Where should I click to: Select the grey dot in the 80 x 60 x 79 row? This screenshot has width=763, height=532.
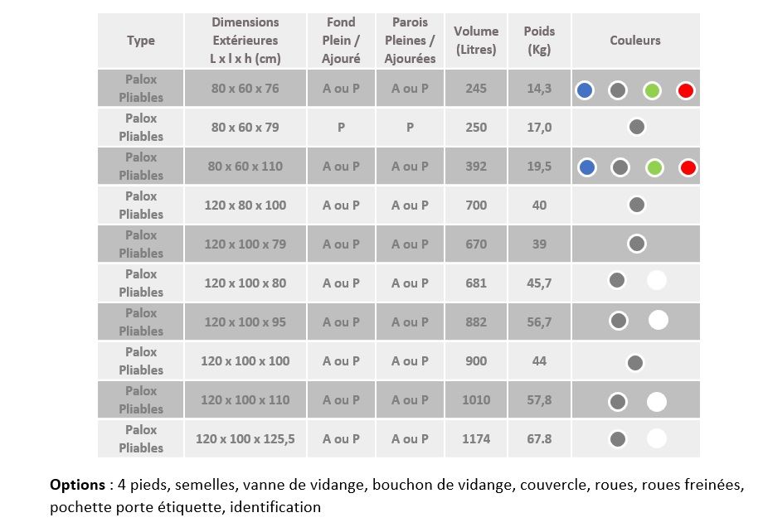click(x=636, y=128)
